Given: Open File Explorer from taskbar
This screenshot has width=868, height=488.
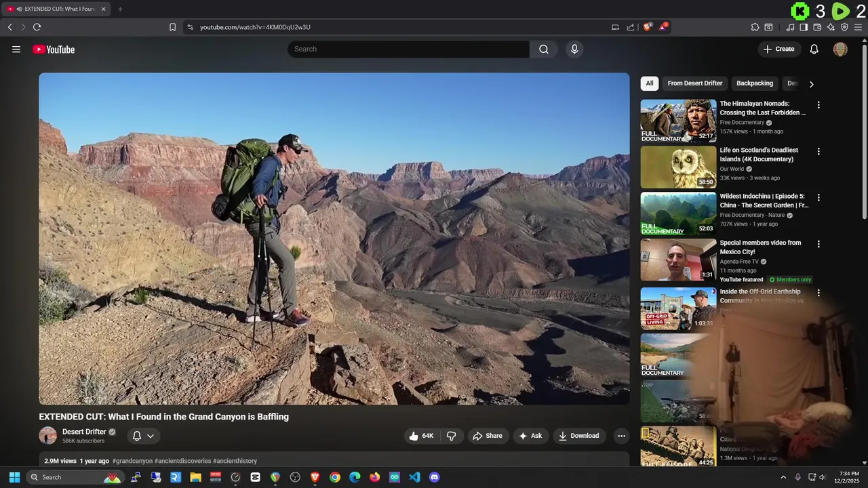Looking at the screenshot, I should [195, 477].
